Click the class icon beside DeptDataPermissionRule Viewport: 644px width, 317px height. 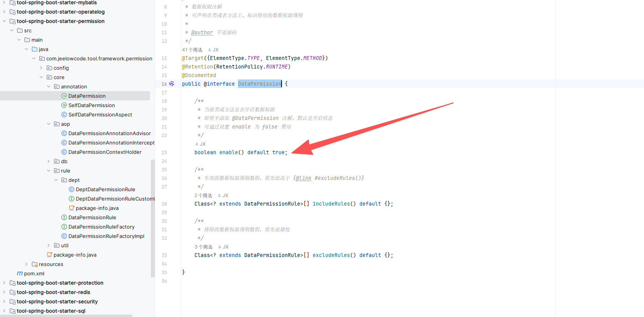[x=72, y=189]
